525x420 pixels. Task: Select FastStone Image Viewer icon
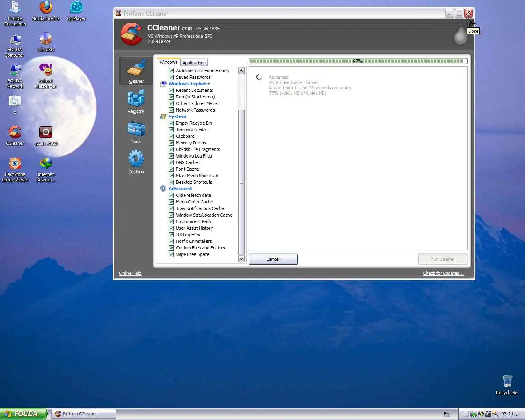click(15, 169)
